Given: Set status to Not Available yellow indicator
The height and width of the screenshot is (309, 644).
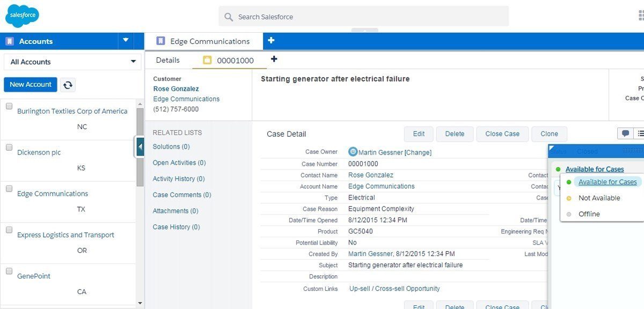Looking at the screenshot, I should coord(568,197).
